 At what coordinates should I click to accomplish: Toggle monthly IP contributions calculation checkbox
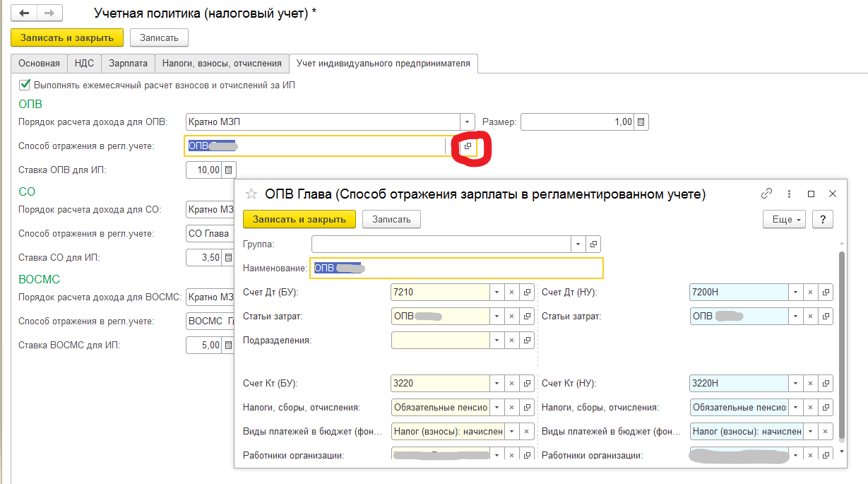(25, 85)
